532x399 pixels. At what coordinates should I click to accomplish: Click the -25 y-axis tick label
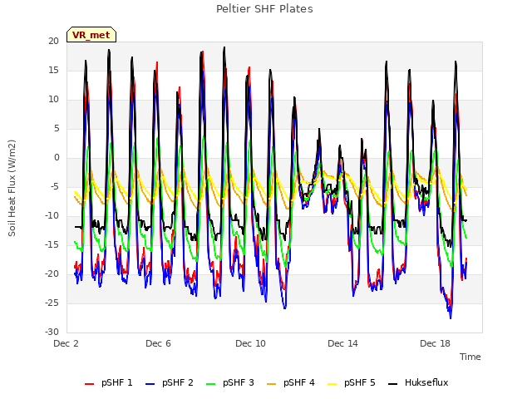[x=52, y=303]
